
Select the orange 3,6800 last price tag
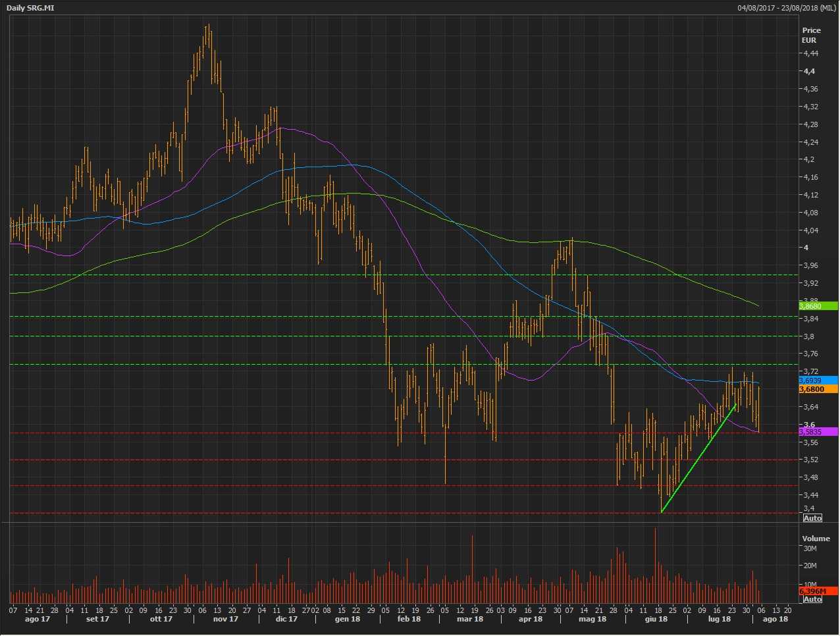point(817,389)
